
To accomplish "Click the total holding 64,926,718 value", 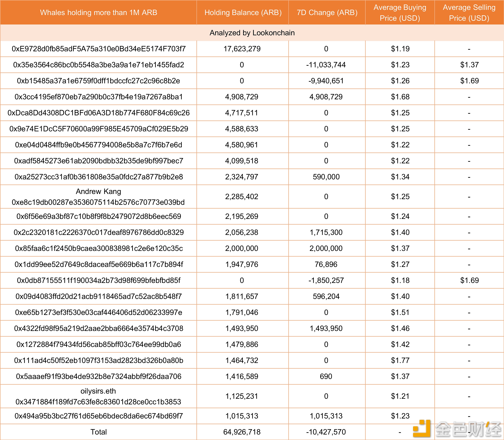I will tap(242, 432).
